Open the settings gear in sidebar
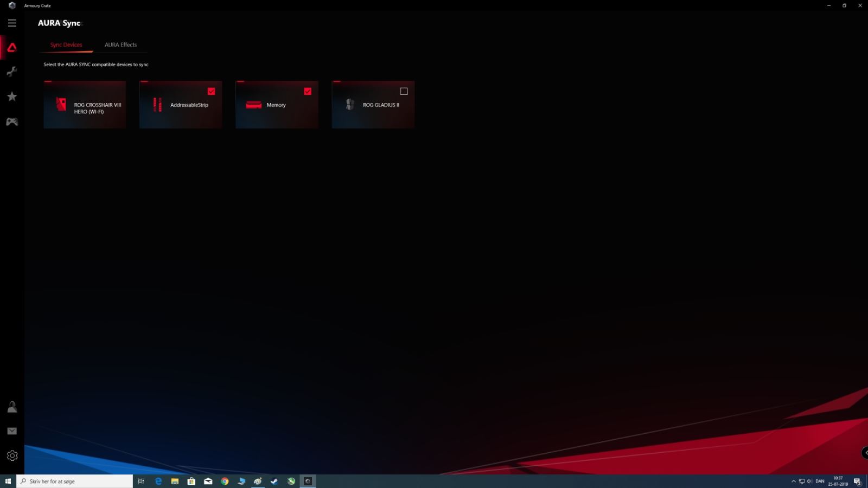 [x=12, y=456]
